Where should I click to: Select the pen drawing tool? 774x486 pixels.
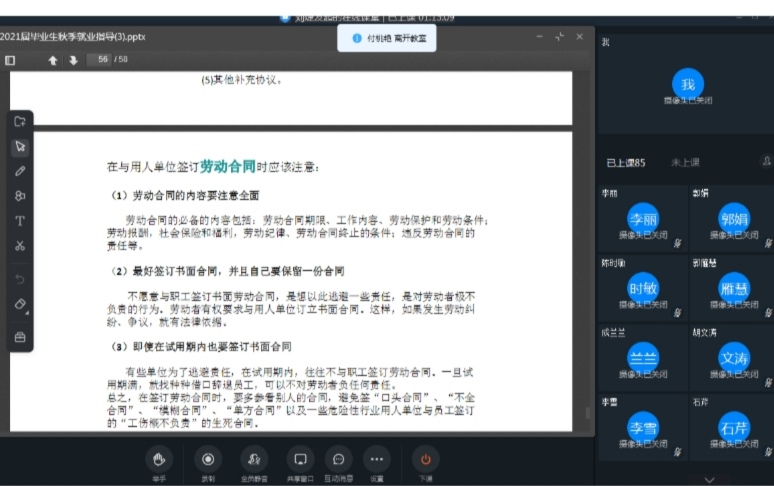point(20,171)
